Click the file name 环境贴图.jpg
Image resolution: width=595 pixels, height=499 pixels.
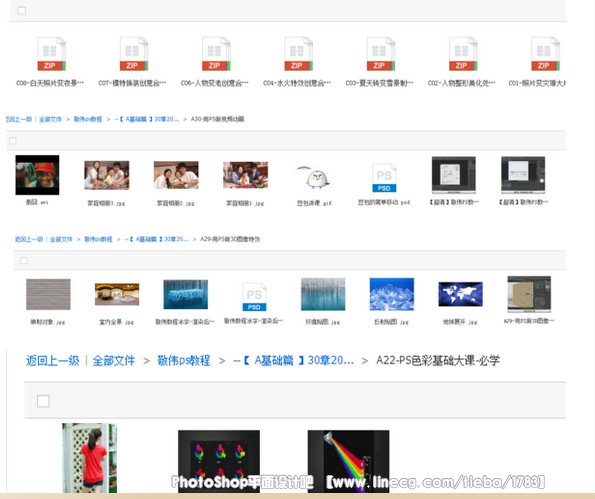click(323, 322)
